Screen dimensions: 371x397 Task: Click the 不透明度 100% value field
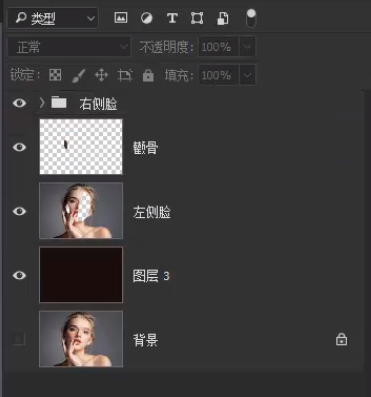point(218,47)
